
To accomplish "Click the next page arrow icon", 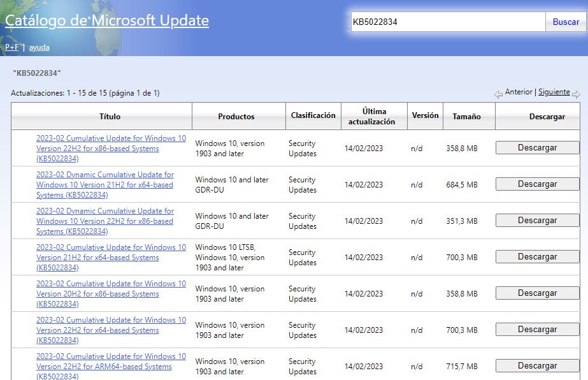I will (576, 94).
